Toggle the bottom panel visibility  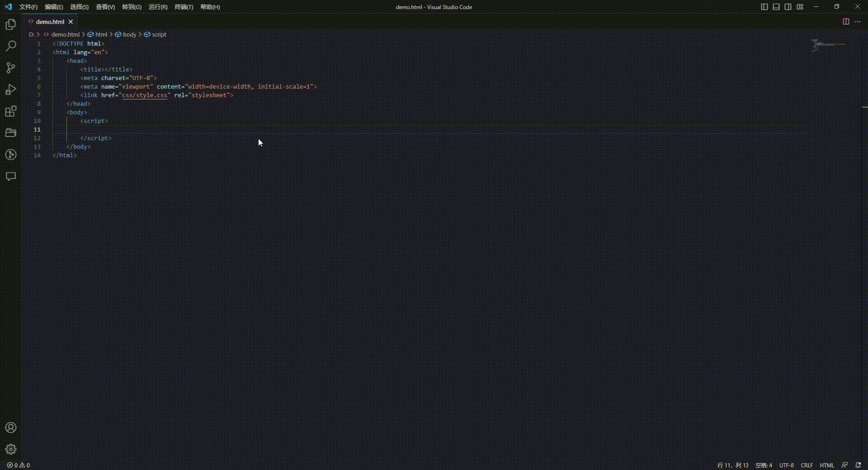click(x=776, y=7)
